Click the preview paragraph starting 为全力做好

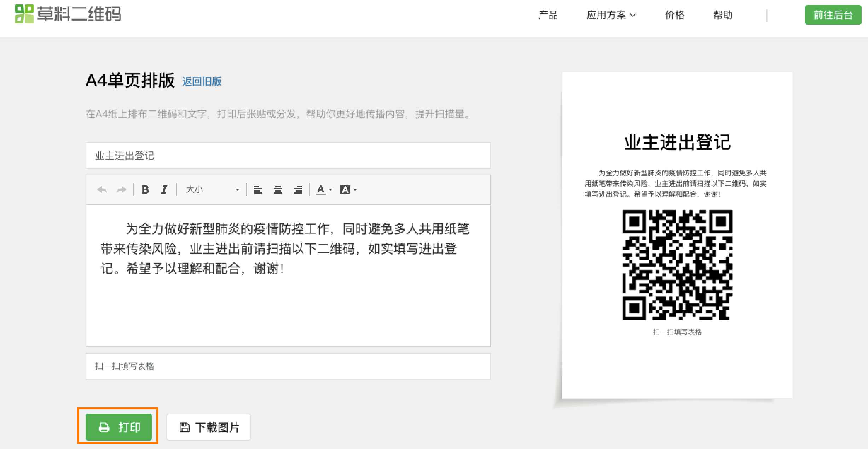(x=676, y=183)
